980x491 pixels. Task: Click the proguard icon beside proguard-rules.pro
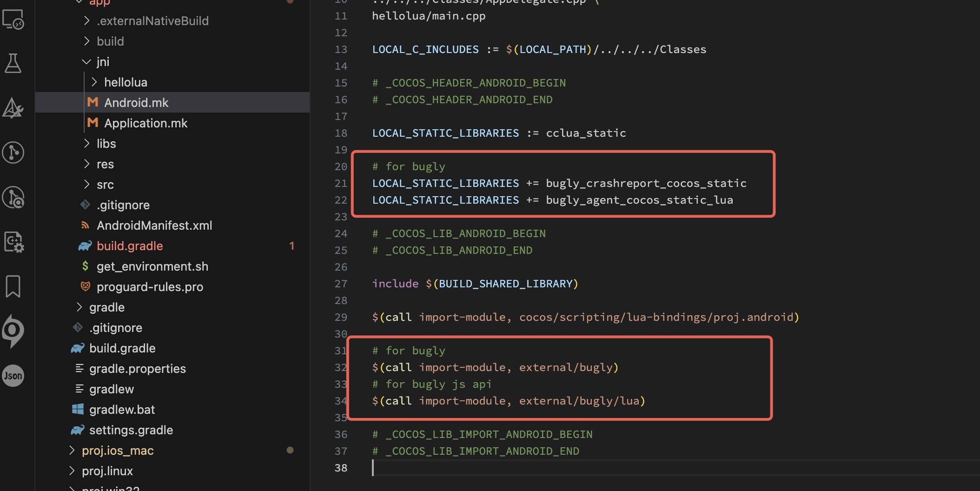(85, 286)
